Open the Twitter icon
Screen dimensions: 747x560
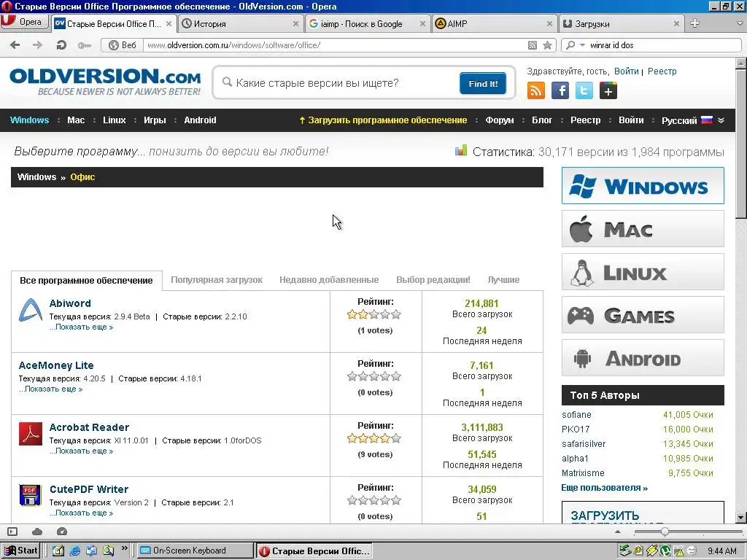click(x=584, y=90)
